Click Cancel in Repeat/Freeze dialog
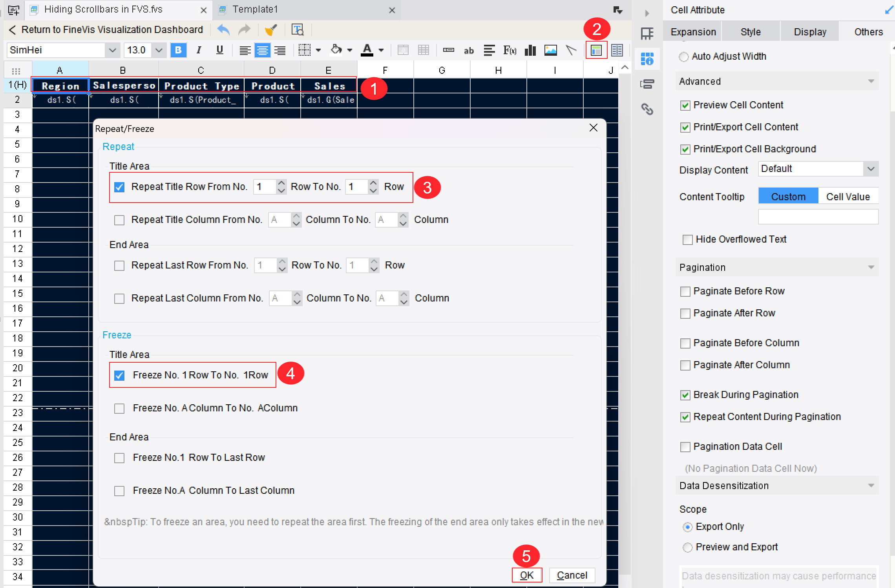Viewport: 895px width, 588px height. [x=572, y=575]
